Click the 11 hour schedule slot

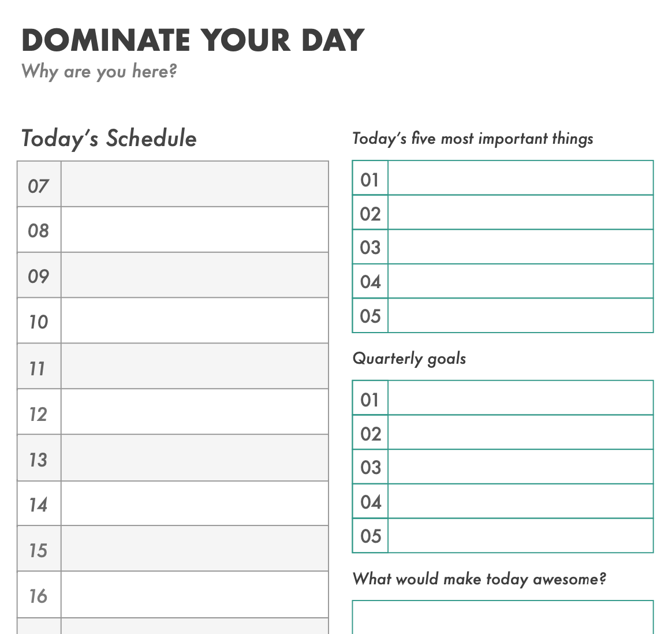tap(195, 367)
